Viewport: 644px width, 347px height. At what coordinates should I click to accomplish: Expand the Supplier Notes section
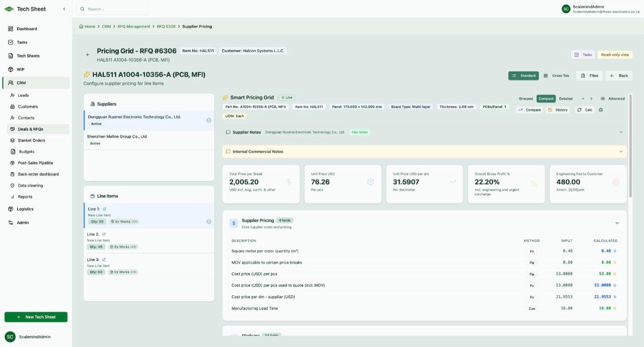[621, 132]
